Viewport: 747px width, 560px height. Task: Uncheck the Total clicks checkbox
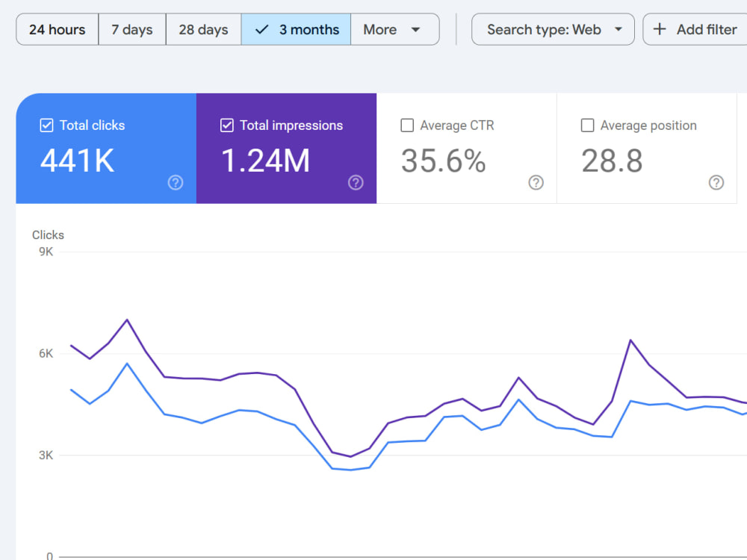(46, 125)
